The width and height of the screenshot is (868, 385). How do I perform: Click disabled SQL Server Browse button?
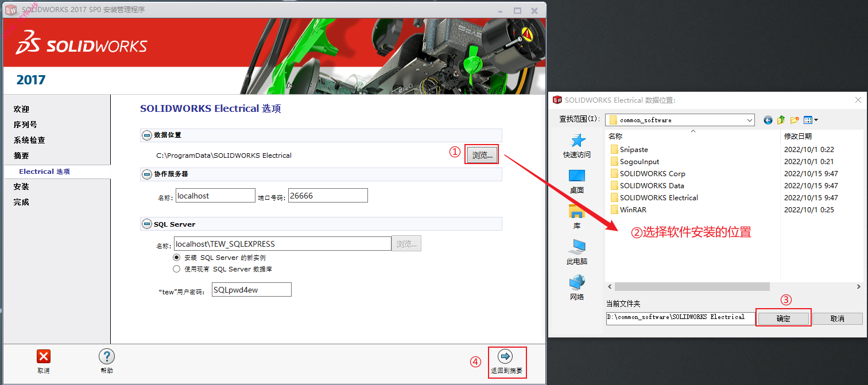[x=406, y=244]
